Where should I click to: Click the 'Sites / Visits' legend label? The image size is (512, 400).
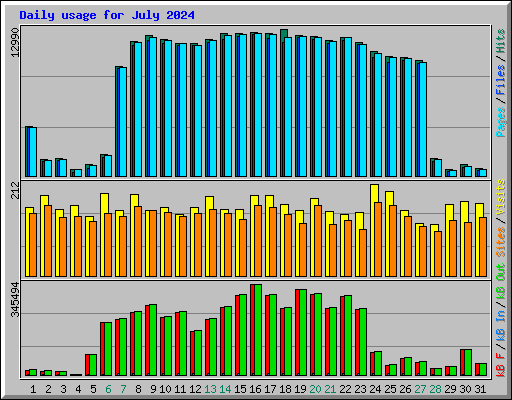(x=501, y=218)
